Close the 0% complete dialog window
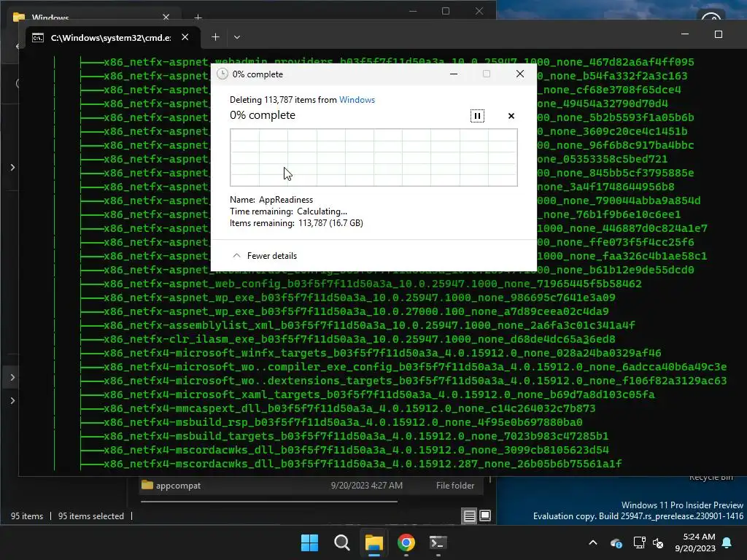 tap(519, 74)
